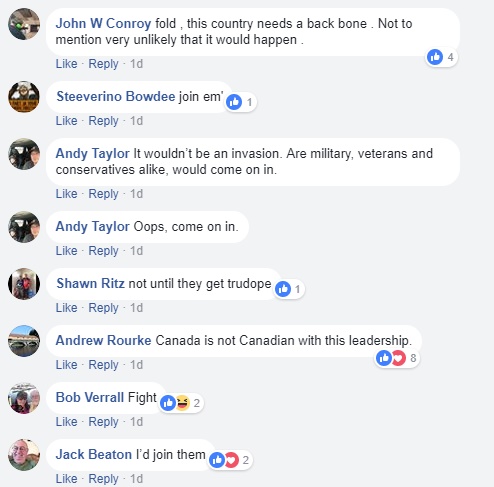Click thumbs-up icon on Andrew Rourke's comment
Viewport: 494px width, 487px height.
pyautogui.click(x=384, y=358)
